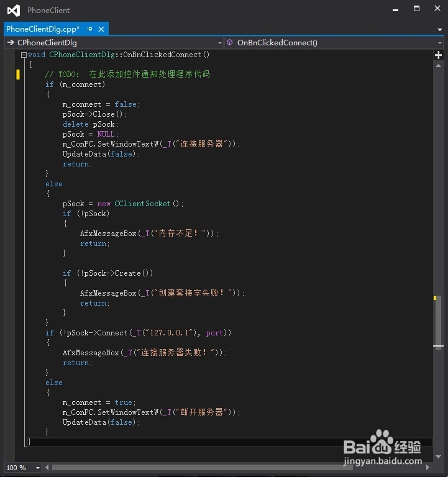Close the PhoneClient window
This screenshot has height=477, width=448.
pos(437,9)
